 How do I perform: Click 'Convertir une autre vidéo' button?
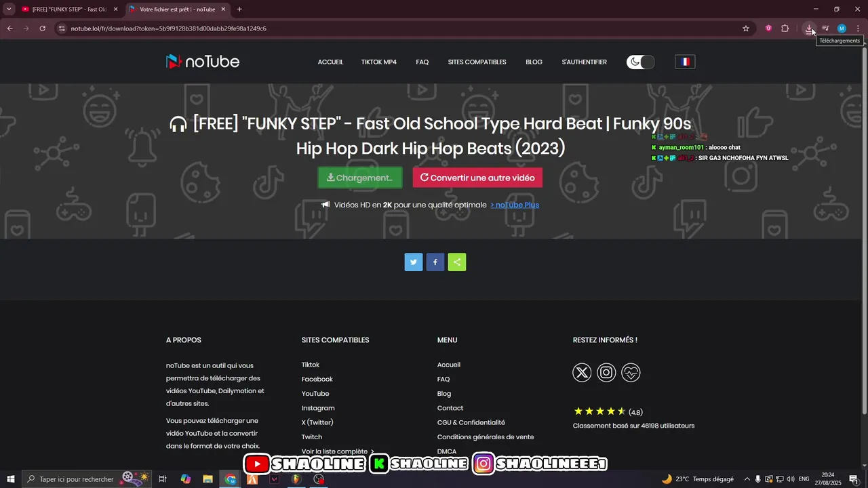pos(477,178)
